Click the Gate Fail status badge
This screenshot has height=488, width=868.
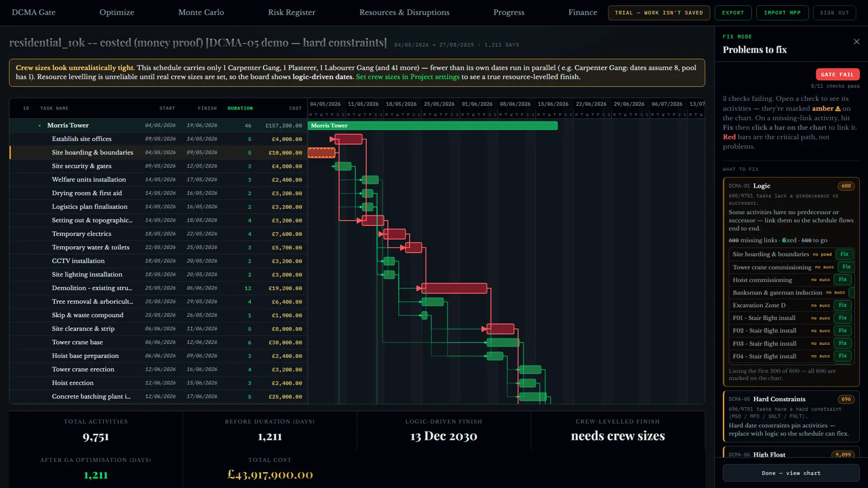(x=838, y=74)
